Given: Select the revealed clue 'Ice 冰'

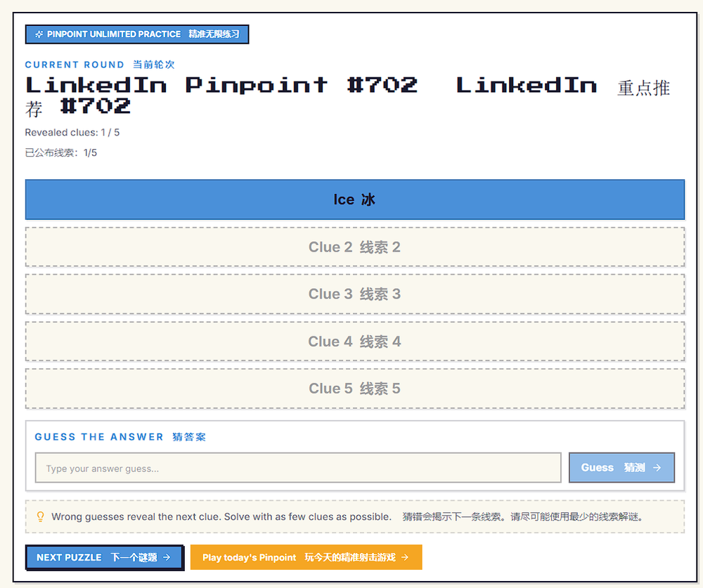Looking at the screenshot, I should [x=354, y=200].
